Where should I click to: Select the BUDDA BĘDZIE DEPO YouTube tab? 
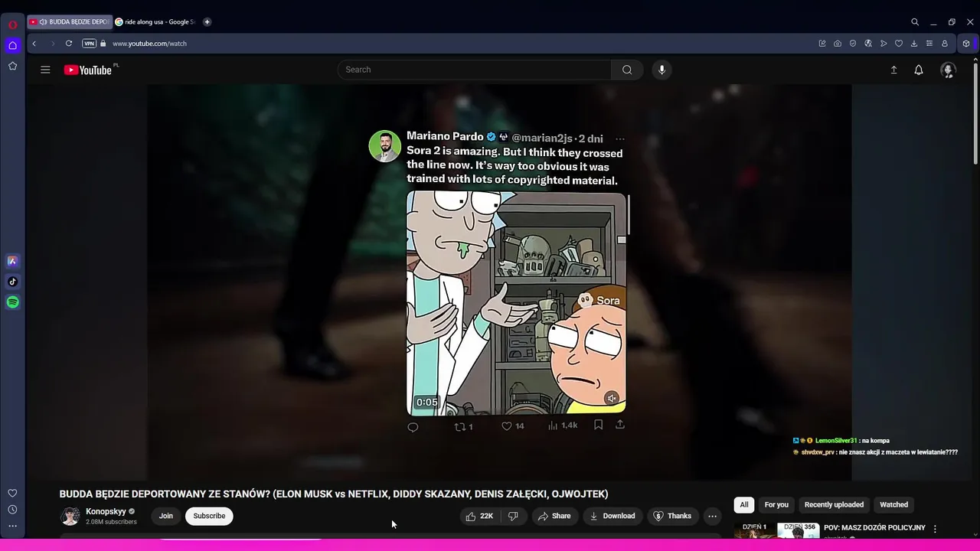[70, 22]
